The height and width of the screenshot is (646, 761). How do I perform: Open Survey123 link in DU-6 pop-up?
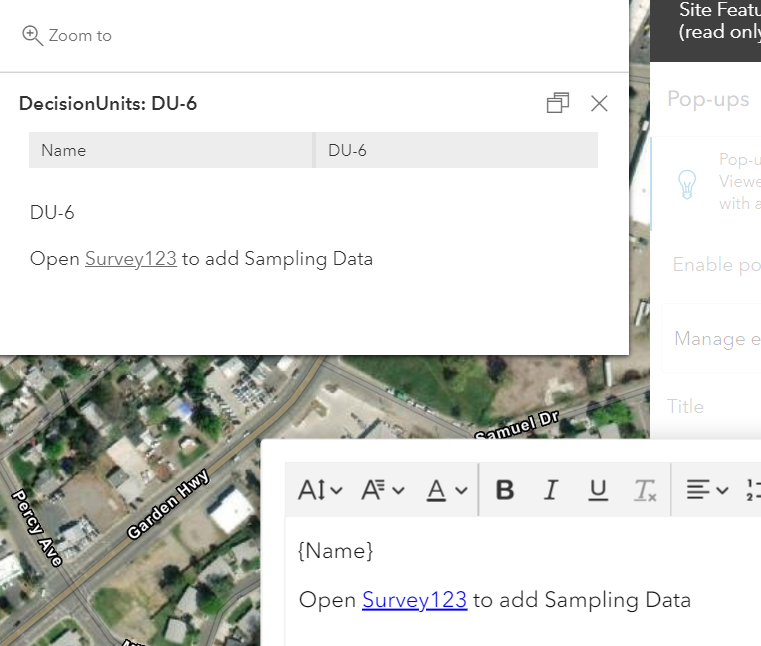(131, 259)
